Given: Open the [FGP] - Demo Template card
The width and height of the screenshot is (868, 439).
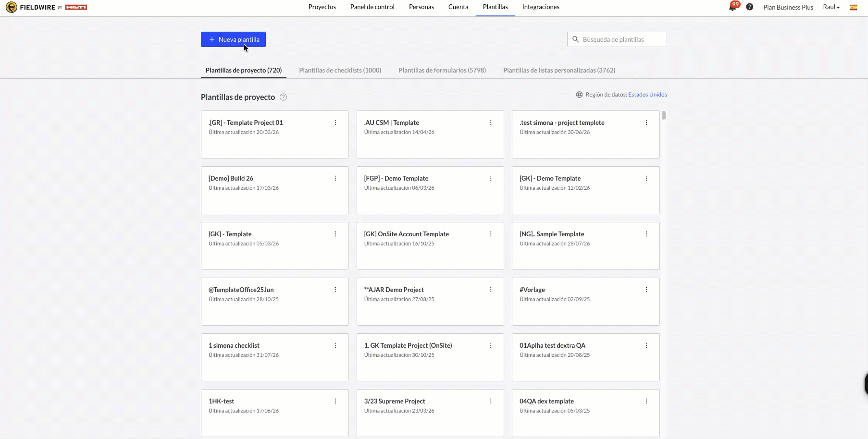Looking at the screenshot, I should tap(430, 190).
